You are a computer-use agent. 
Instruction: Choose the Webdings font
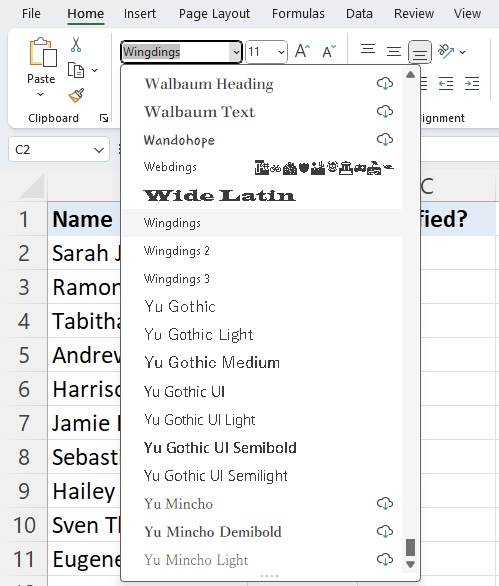262,167
